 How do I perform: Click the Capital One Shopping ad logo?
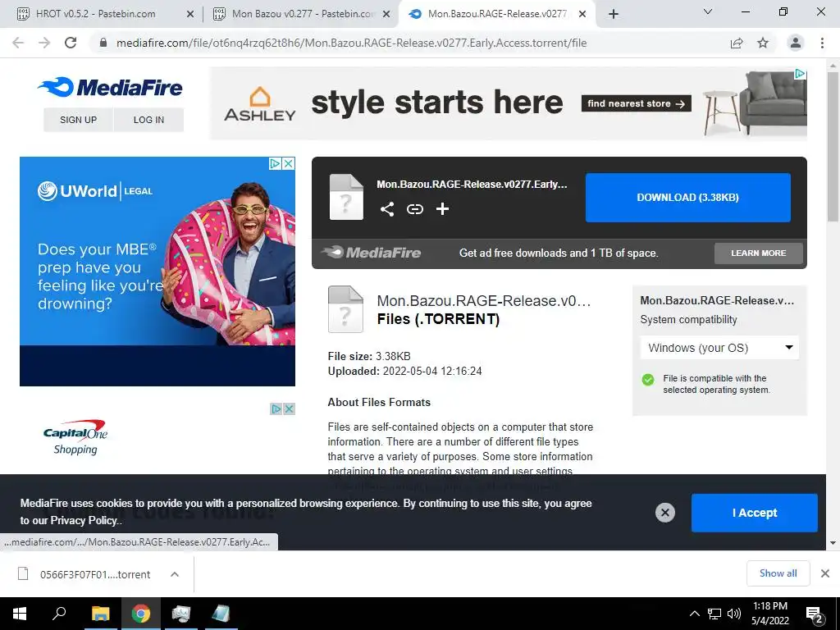point(75,437)
